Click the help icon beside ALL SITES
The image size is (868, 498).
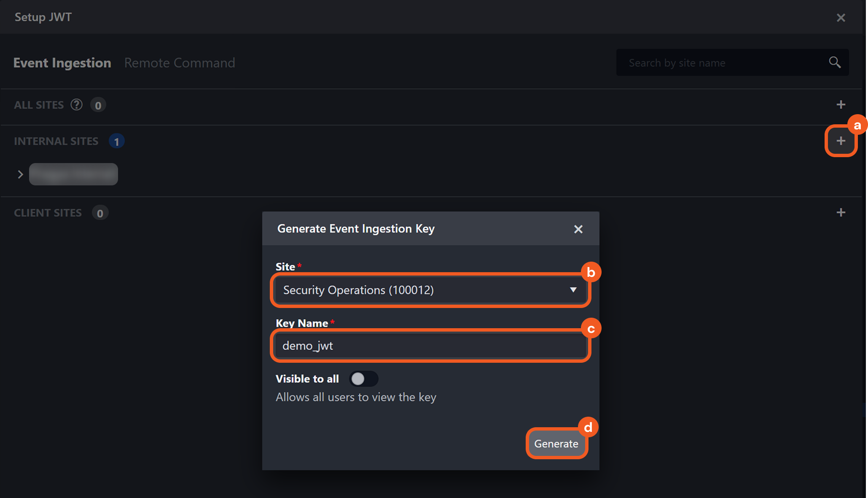76,104
